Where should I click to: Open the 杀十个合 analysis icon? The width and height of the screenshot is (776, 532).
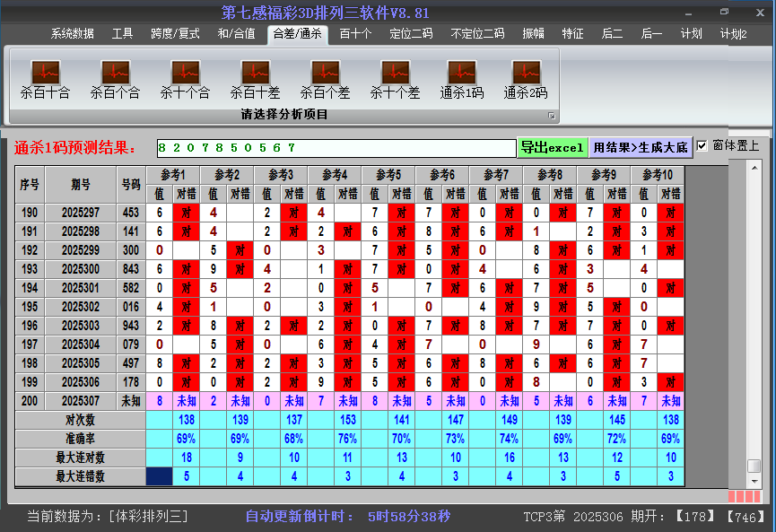[185, 73]
